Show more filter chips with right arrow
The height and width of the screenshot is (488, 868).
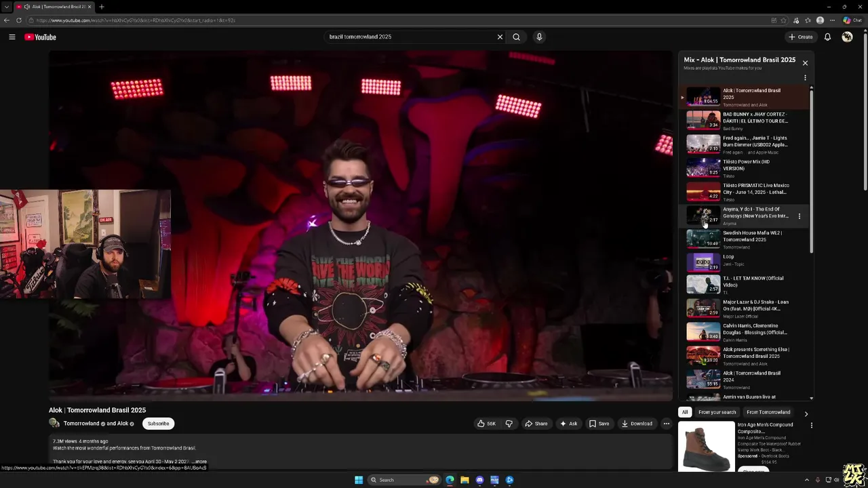click(806, 413)
